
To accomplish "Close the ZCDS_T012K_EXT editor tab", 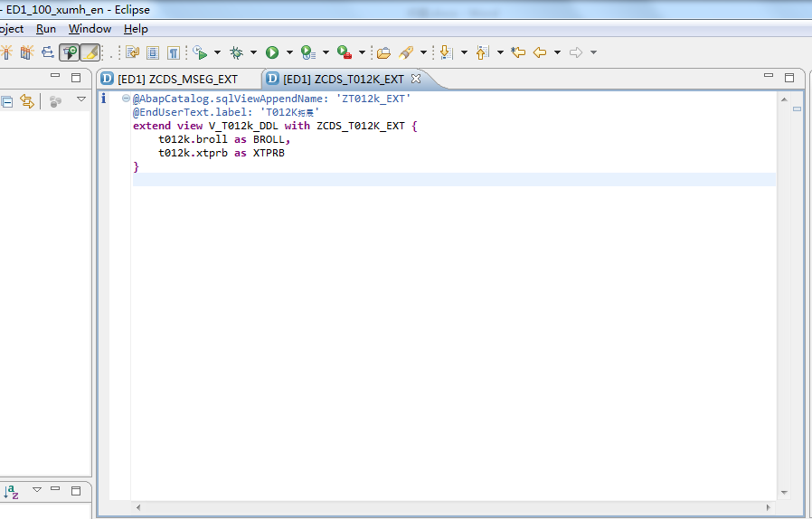I will point(416,79).
